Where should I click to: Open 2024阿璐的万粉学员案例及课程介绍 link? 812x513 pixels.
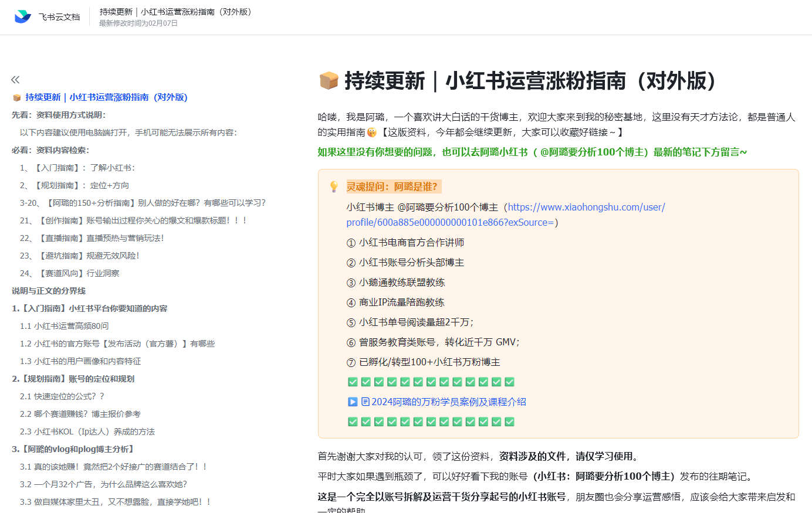point(448,402)
